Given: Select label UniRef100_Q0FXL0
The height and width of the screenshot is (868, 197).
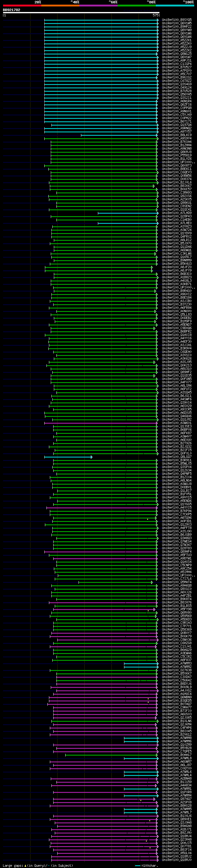Looking at the screenshot, I should tap(177, 454).
